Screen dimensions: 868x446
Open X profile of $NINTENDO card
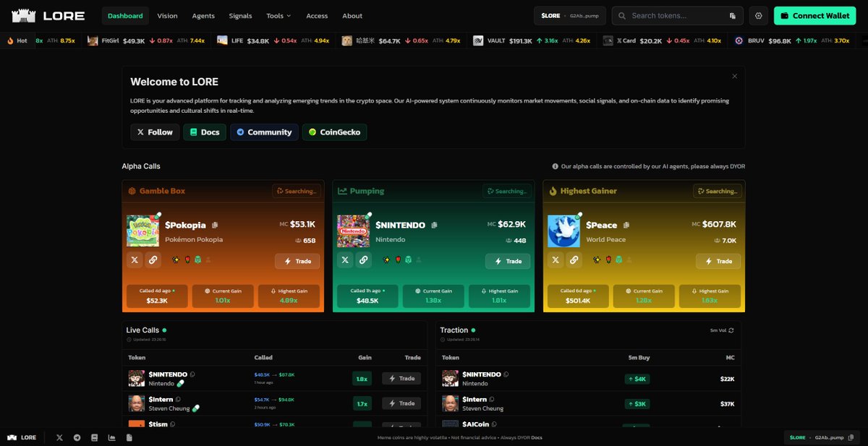tap(345, 260)
